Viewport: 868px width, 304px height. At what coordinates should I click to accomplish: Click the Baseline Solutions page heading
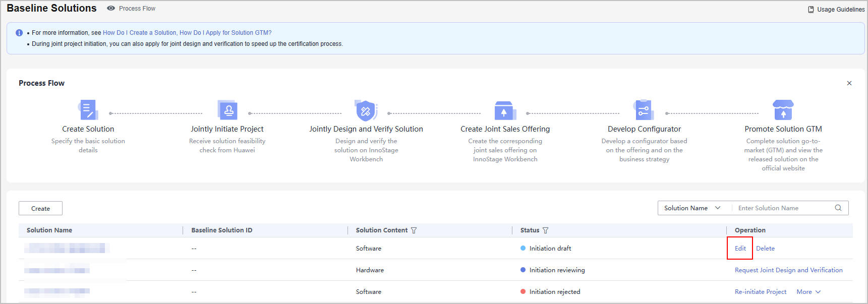pyautogui.click(x=51, y=8)
